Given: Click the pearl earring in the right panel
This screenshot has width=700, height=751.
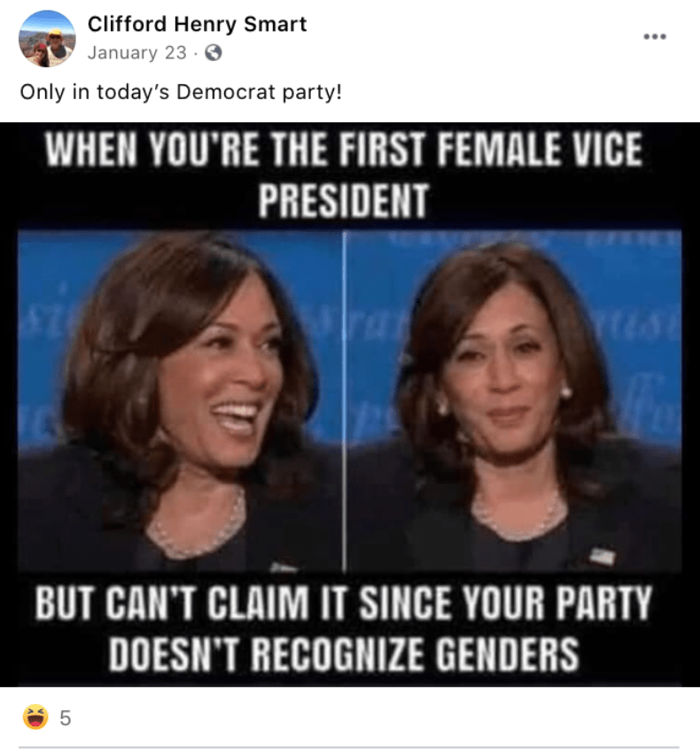Looking at the screenshot, I should click(x=566, y=392).
